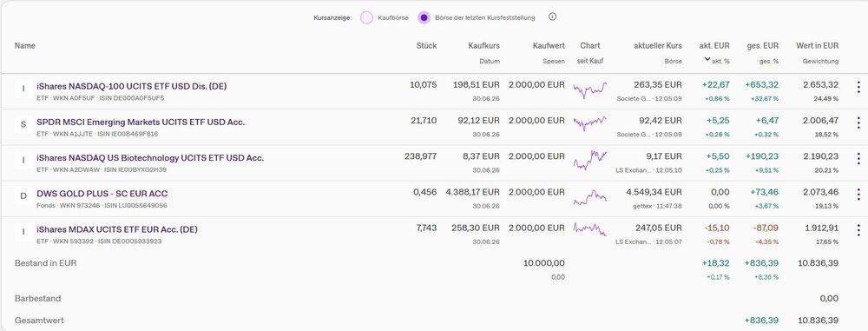The height and width of the screenshot is (331, 868).
Task: Click ISIN line WKN 973246
Action: 102,206
